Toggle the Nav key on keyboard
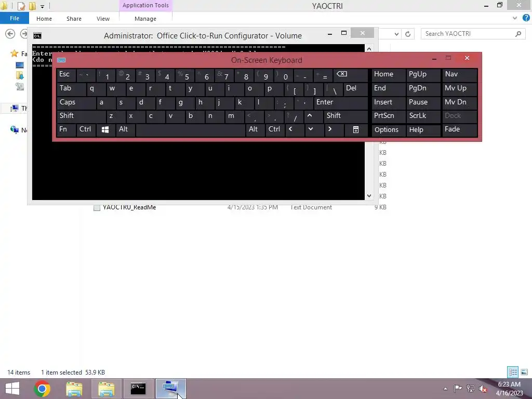The width and height of the screenshot is (532, 399). click(460, 75)
